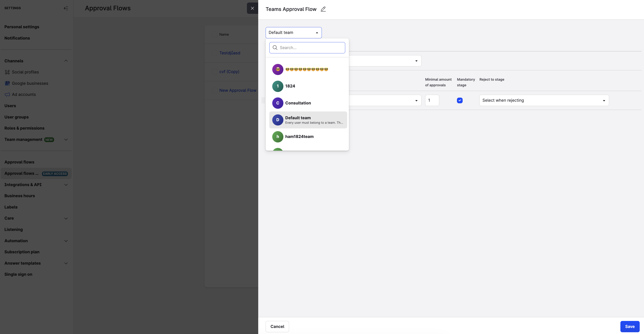
Task: Select the cvf (Copy) row checkbox
Action: click(214, 72)
